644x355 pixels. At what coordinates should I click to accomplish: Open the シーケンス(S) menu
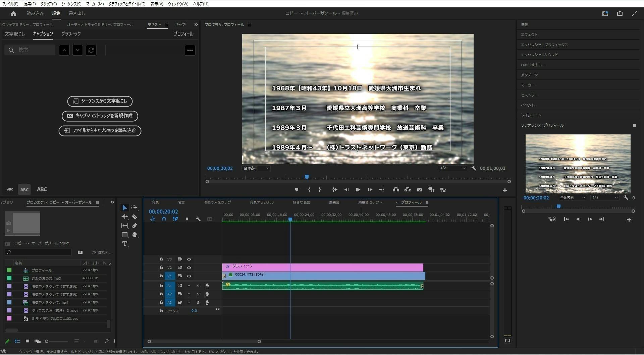[x=71, y=4]
